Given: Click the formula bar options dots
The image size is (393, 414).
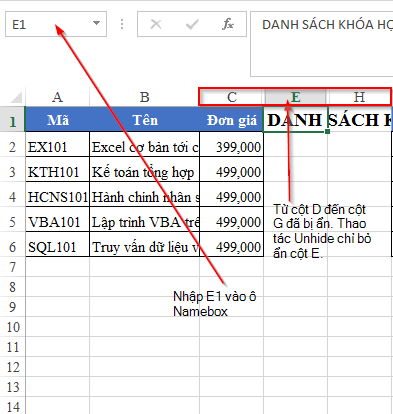Looking at the screenshot, I should (x=122, y=24).
